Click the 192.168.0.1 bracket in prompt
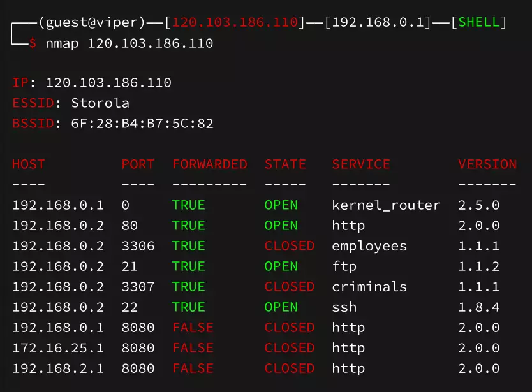This screenshot has width=532, height=392. pyautogui.click(x=378, y=22)
